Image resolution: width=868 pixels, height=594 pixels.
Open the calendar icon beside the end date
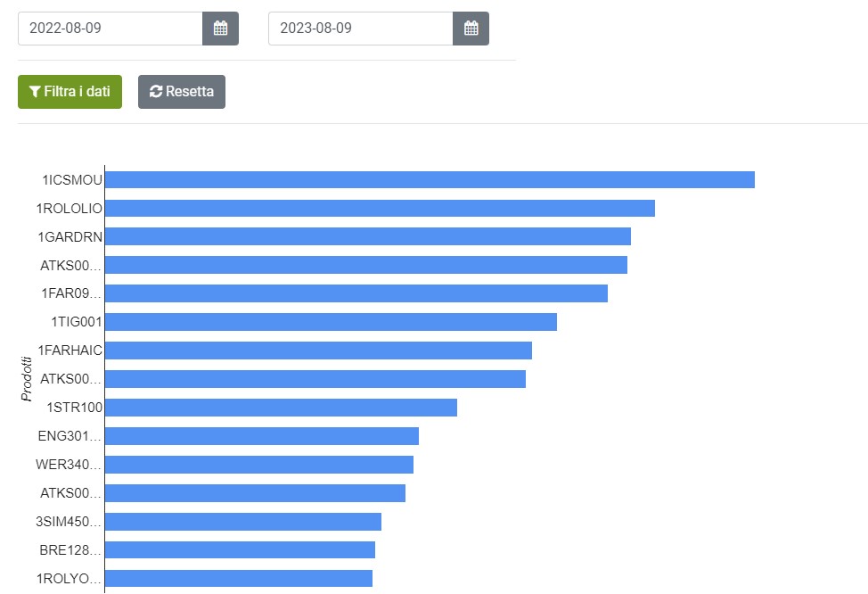click(471, 28)
